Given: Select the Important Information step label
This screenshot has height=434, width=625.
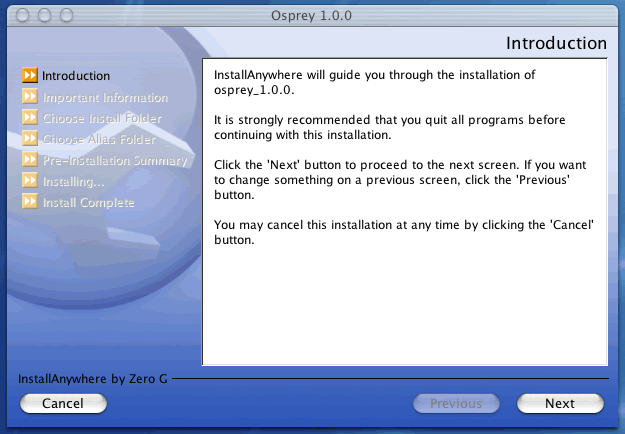Looking at the screenshot, I should [x=105, y=98].
